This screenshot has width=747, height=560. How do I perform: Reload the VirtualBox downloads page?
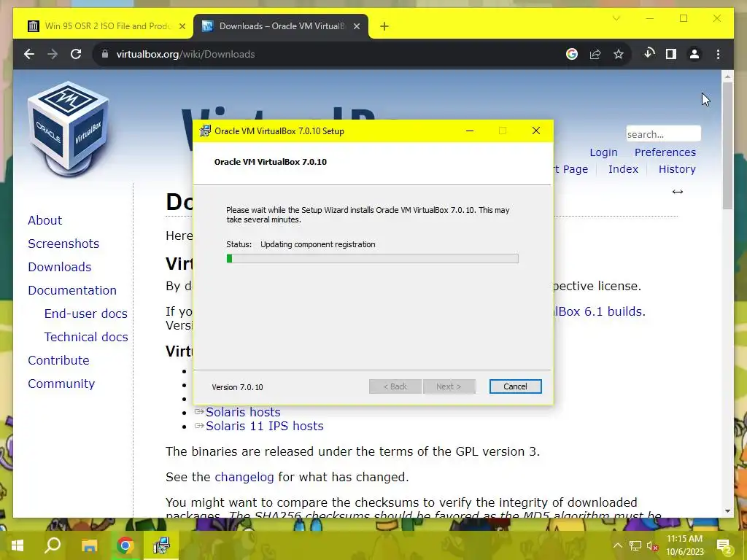[x=76, y=54]
